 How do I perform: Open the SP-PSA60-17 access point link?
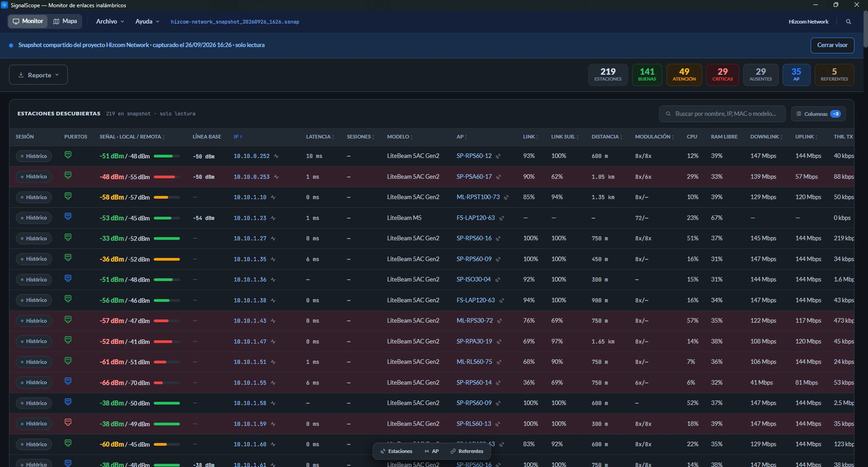(474, 176)
